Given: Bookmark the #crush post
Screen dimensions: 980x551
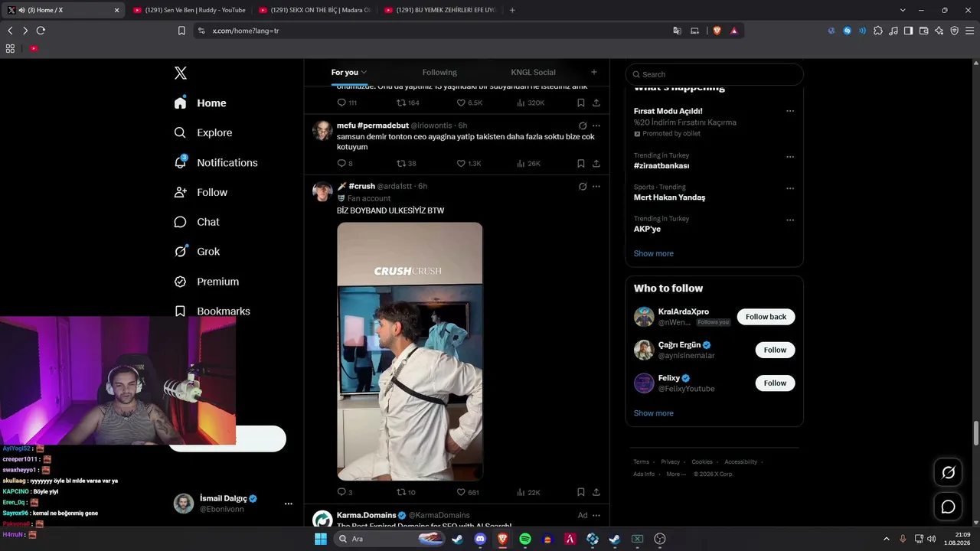Looking at the screenshot, I should [x=581, y=492].
